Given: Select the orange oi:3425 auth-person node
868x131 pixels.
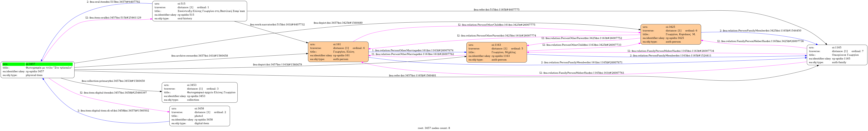Looking at the screenshot, I should (x=671, y=34).
